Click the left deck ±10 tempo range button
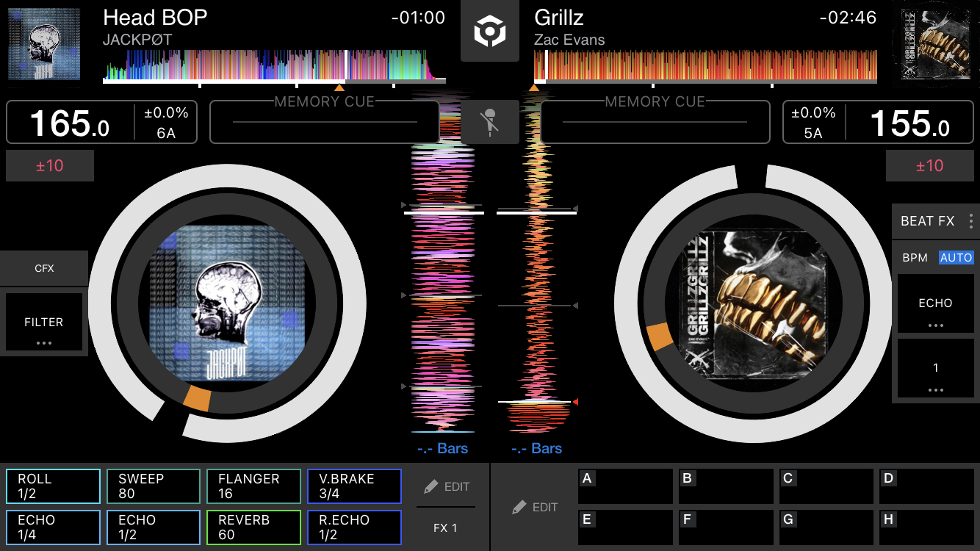Viewport: 980px width, 551px height. [50, 165]
